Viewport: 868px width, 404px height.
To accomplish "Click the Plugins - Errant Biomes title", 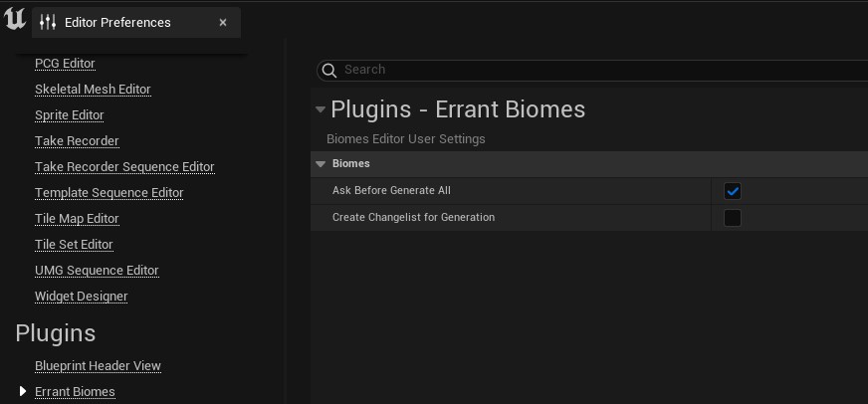I will 458,109.
